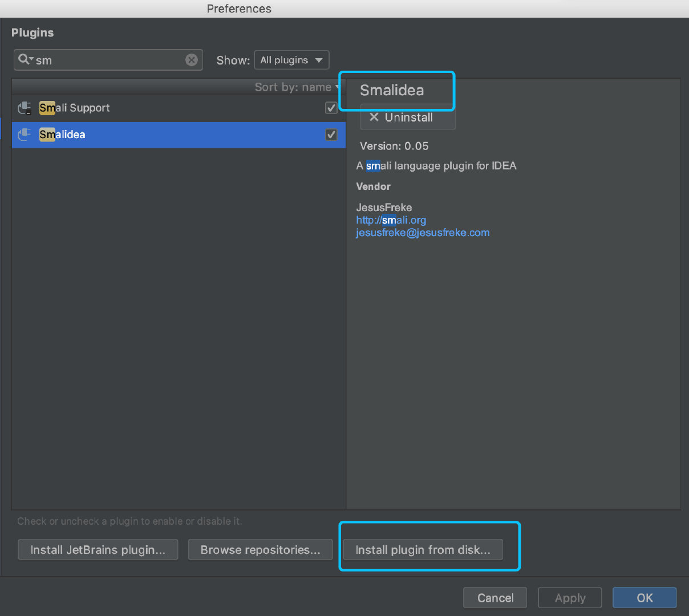Focus the plugin search field containing sm

pos(108,60)
